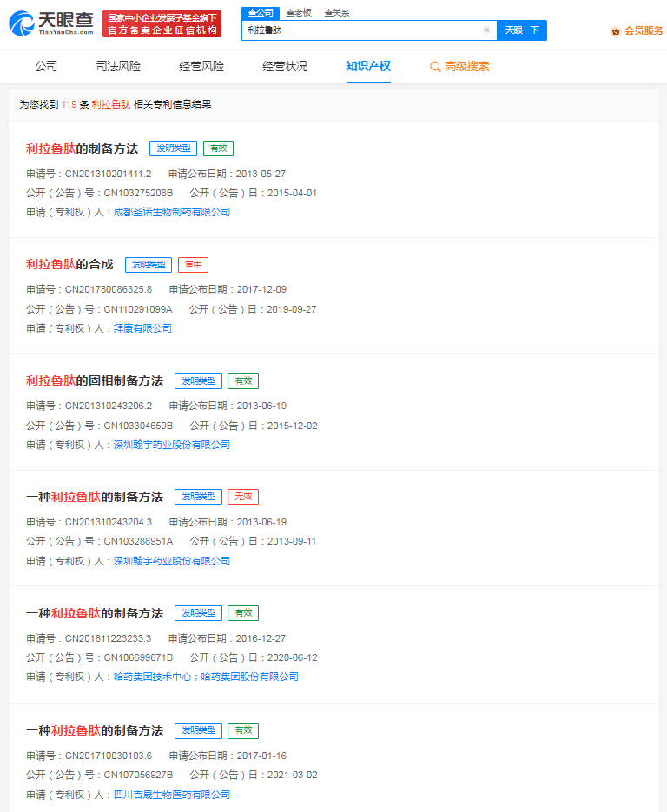The image size is (667, 812).
Task: Select publication date 2019-09-27
Action: 291,309
